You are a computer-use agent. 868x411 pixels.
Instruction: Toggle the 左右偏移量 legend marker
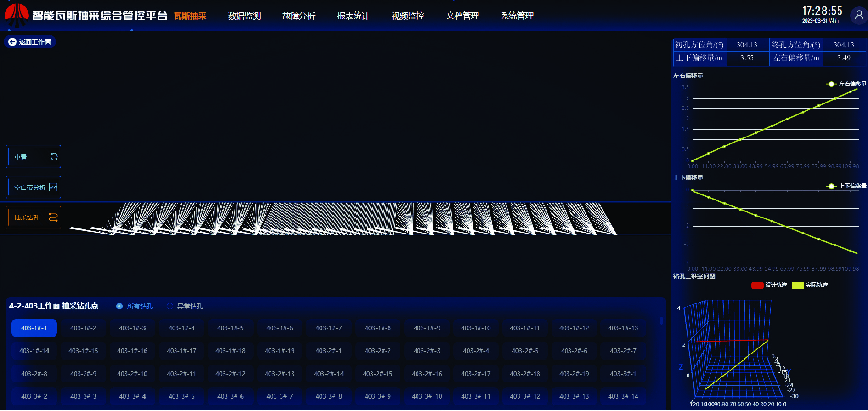pyautogui.click(x=831, y=84)
